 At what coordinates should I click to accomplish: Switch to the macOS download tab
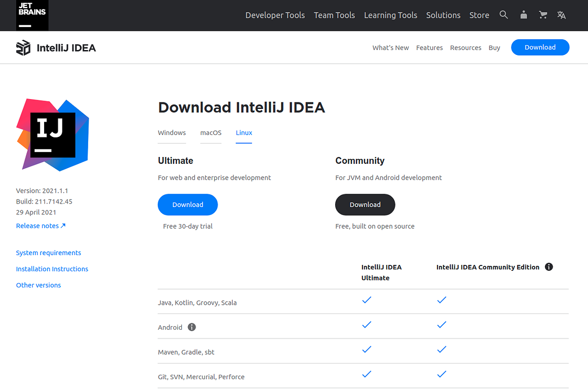211,132
